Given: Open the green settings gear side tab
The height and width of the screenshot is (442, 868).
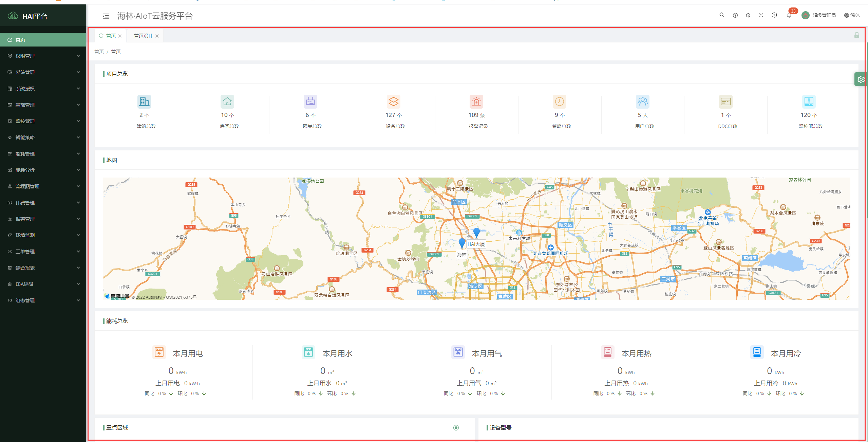Looking at the screenshot, I should click(x=861, y=79).
